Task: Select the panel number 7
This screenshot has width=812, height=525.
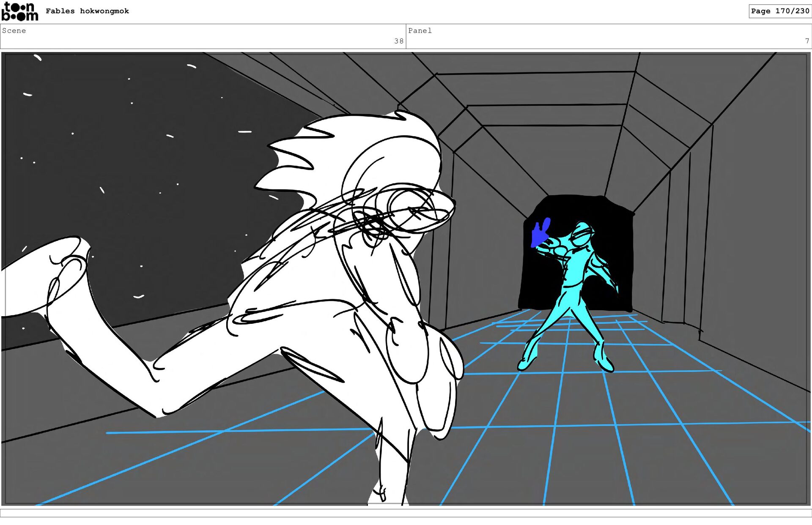Action: tap(807, 41)
